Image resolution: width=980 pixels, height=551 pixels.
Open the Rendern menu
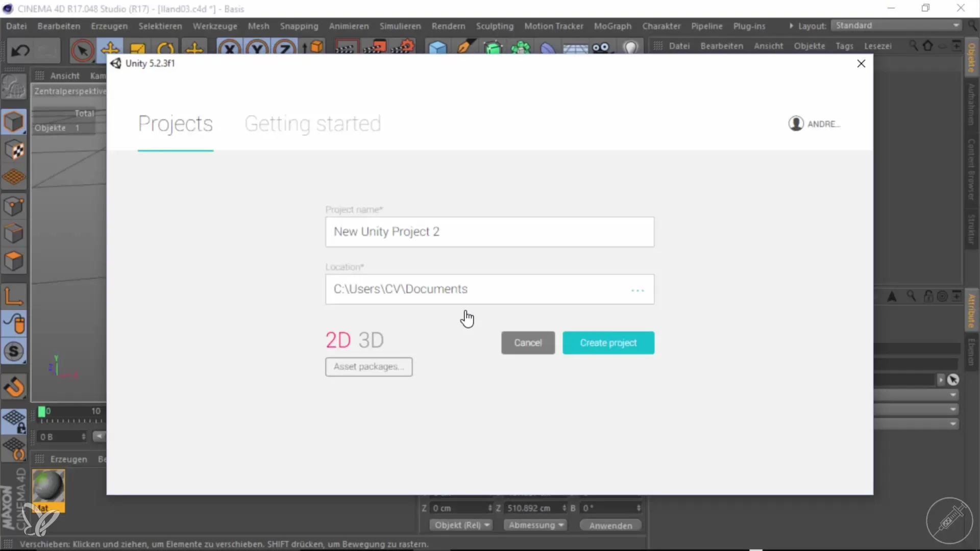coord(448,26)
